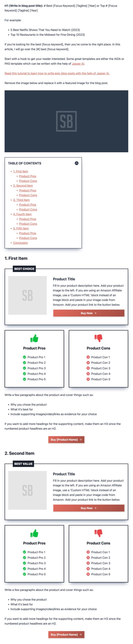Go to 'Conclusion' in table of contents

click(20, 243)
